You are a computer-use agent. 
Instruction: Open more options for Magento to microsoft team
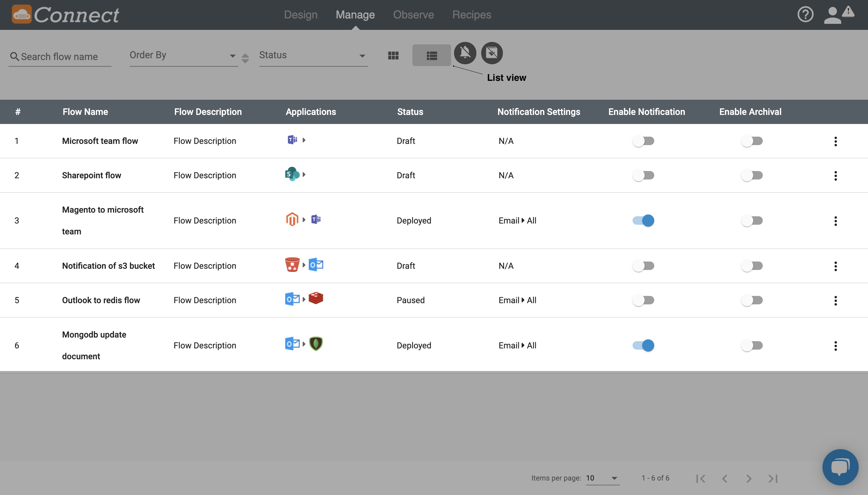click(835, 221)
